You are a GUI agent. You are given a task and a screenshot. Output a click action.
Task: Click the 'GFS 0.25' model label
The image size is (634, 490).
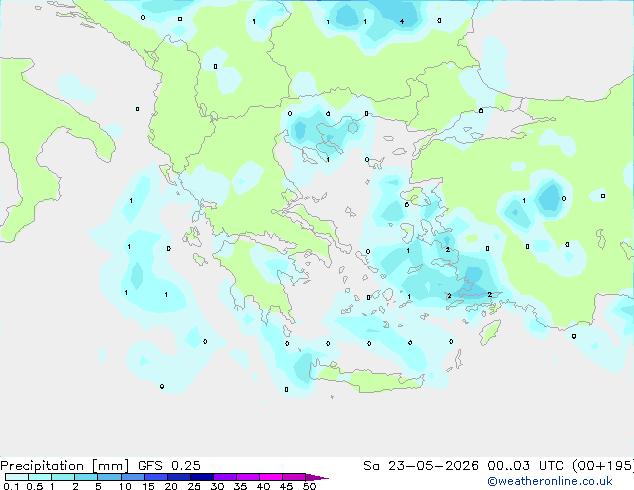point(169,466)
